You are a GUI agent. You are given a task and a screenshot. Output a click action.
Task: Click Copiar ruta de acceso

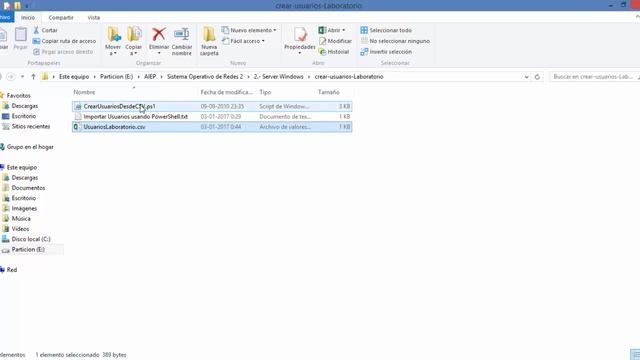[64, 41]
